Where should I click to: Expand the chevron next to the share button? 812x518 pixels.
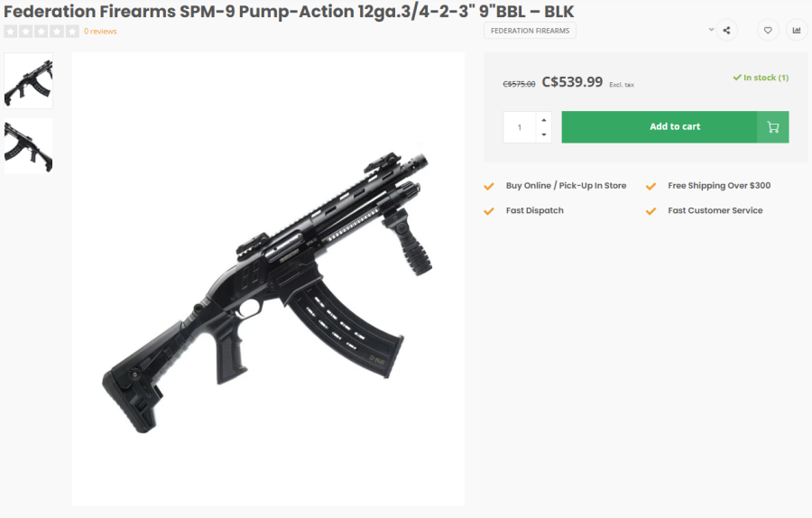(711, 30)
